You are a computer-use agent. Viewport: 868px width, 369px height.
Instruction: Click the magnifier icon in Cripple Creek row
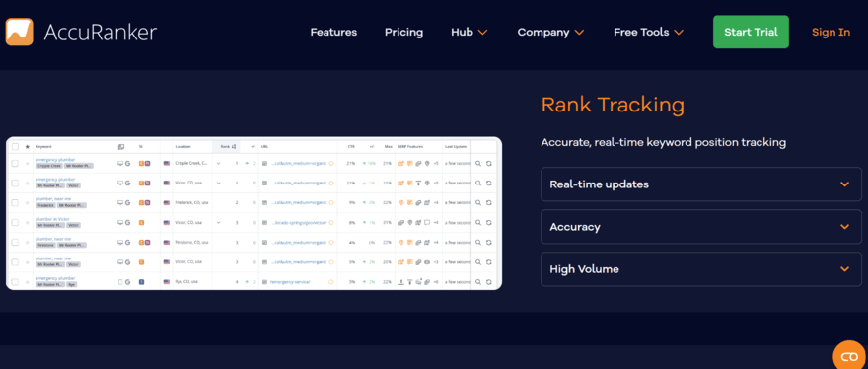pyautogui.click(x=478, y=164)
